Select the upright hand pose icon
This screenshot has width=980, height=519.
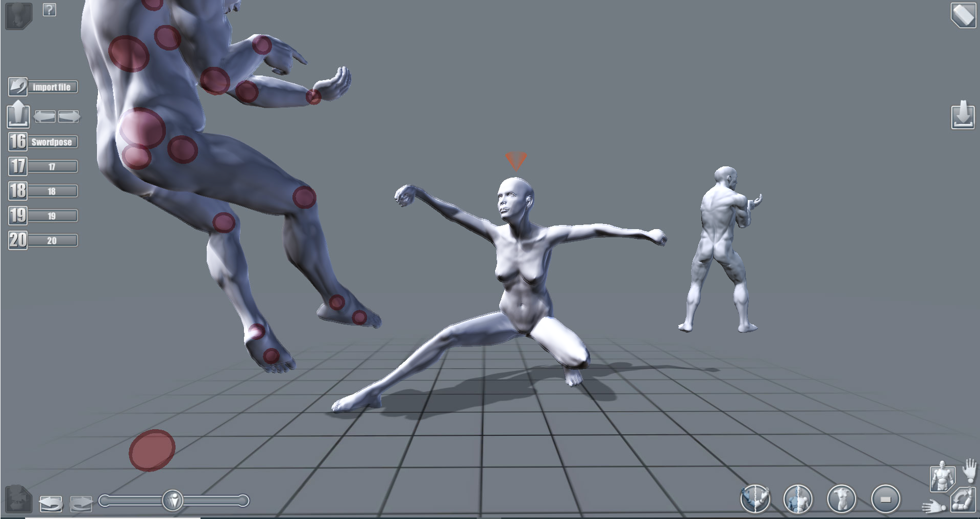tap(969, 470)
